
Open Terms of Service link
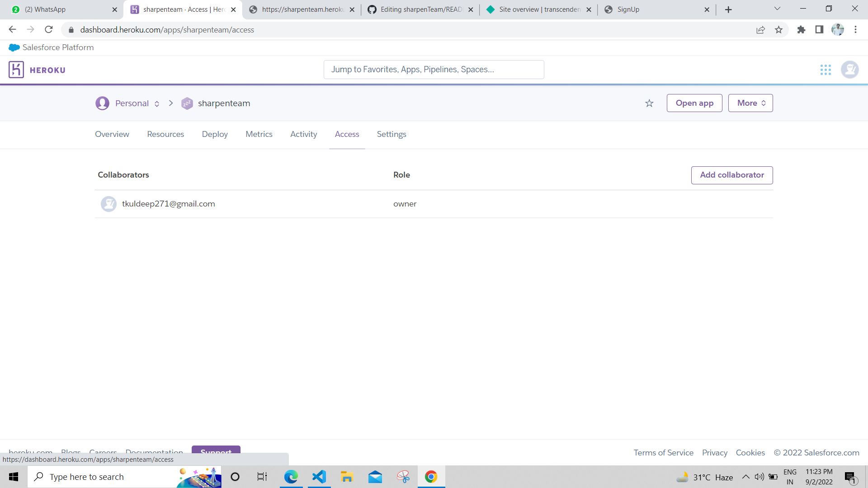(x=663, y=452)
